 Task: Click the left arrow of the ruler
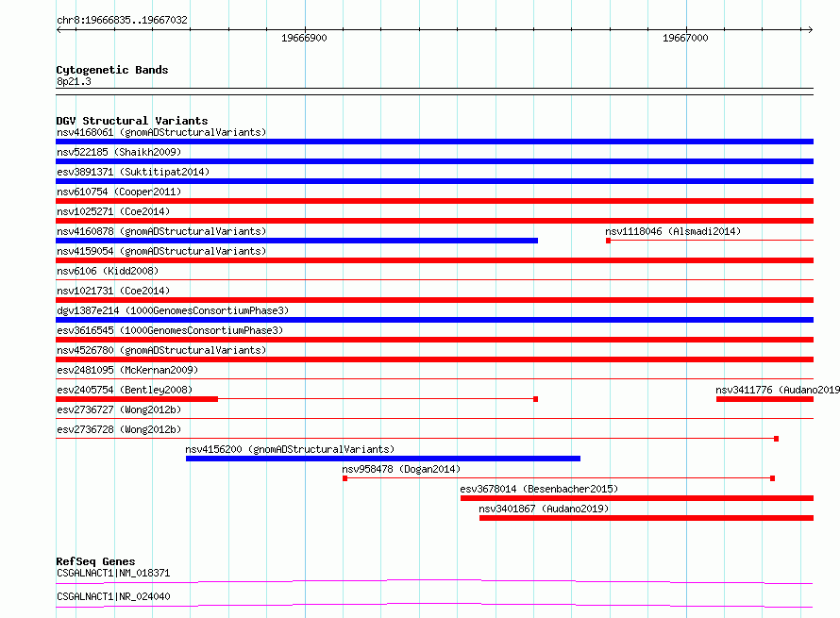[59, 29]
